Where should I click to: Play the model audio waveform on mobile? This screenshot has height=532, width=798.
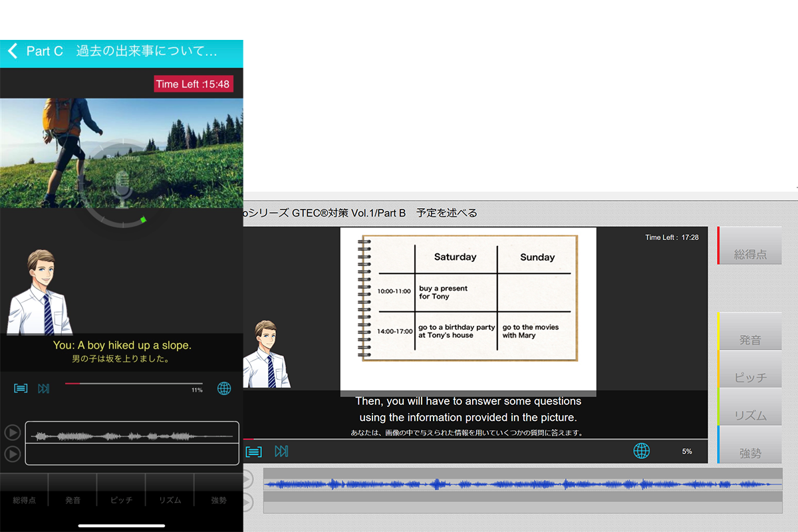[x=12, y=433]
